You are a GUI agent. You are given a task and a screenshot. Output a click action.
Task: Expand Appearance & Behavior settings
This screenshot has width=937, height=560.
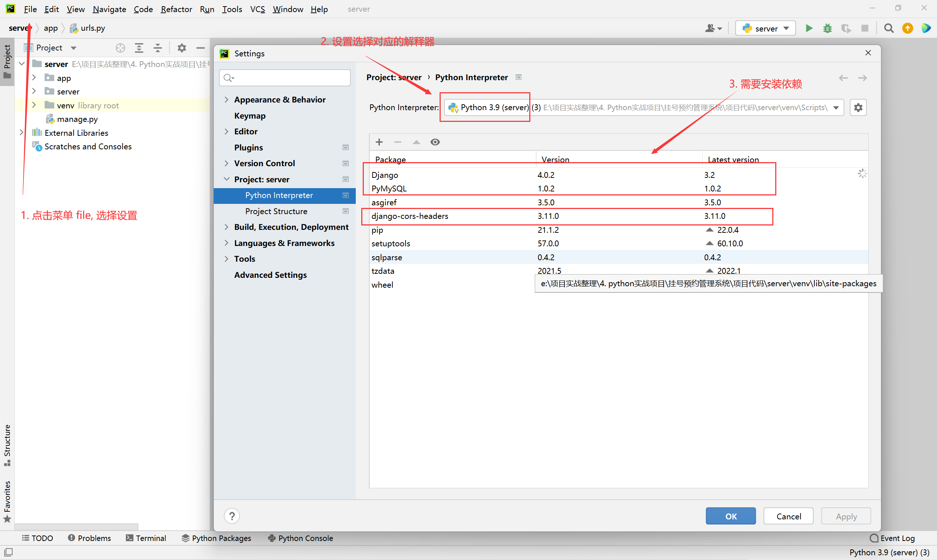[x=227, y=100]
